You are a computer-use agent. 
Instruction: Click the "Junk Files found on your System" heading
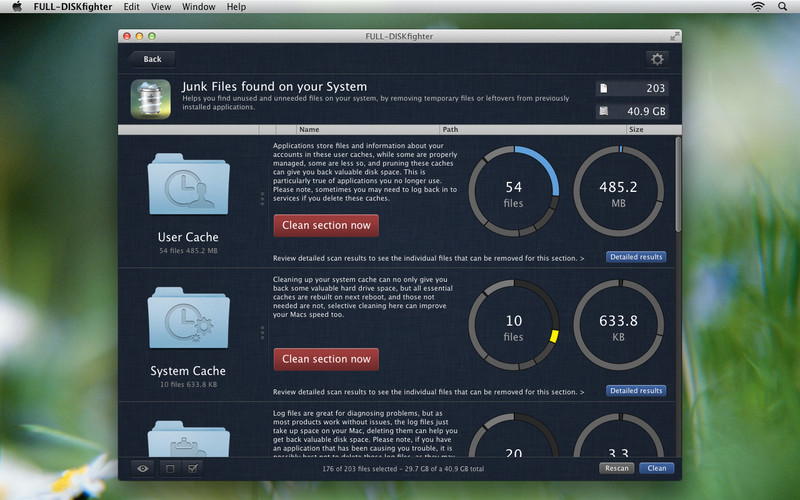(274, 87)
